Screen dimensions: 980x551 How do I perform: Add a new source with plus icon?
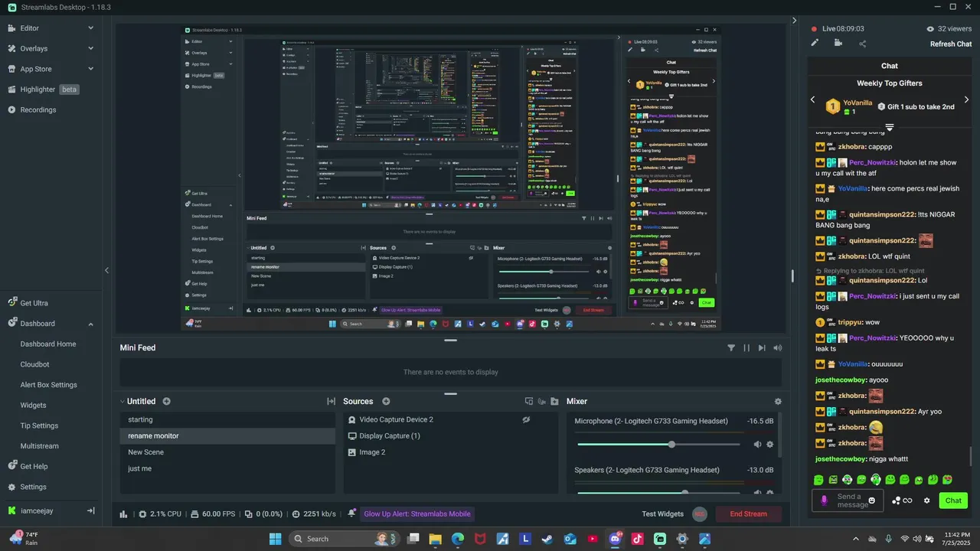pos(386,401)
